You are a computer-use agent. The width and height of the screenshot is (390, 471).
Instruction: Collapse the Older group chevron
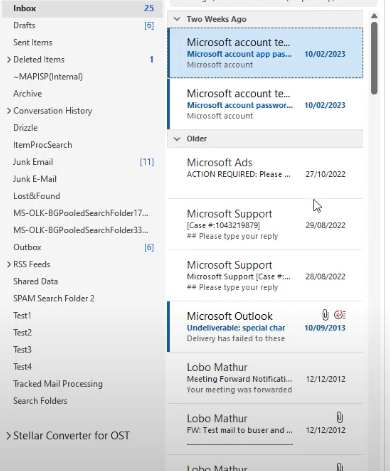177,139
